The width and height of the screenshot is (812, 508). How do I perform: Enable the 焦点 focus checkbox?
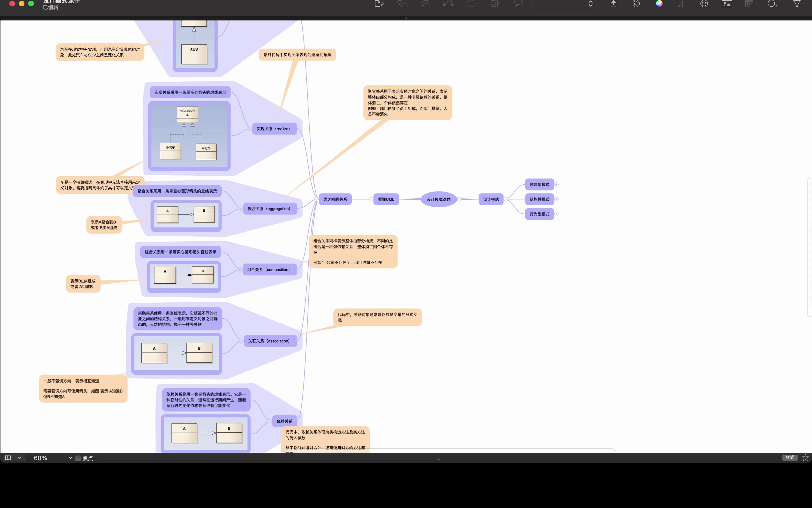pyautogui.click(x=78, y=458)
